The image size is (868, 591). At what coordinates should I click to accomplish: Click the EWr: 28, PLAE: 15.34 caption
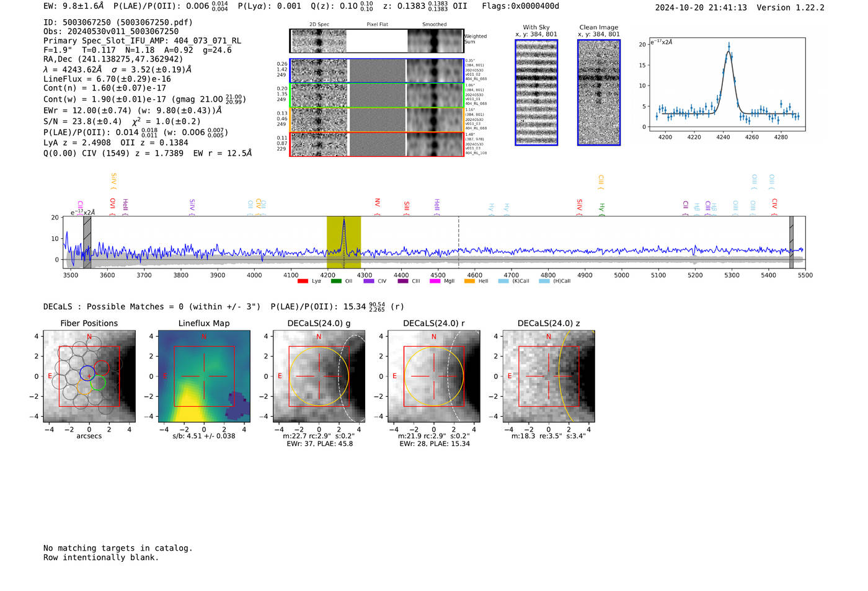[434, 443]
